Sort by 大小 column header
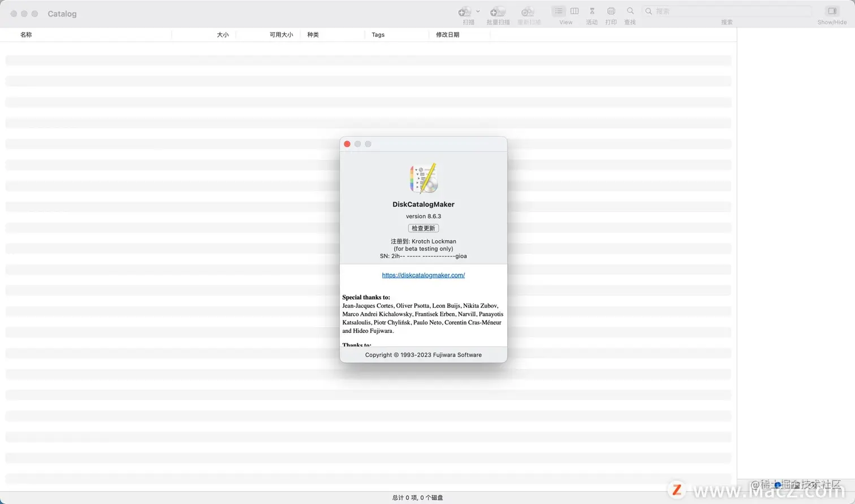The width and height of the screenshot is (855, 504). pos(223,34)
